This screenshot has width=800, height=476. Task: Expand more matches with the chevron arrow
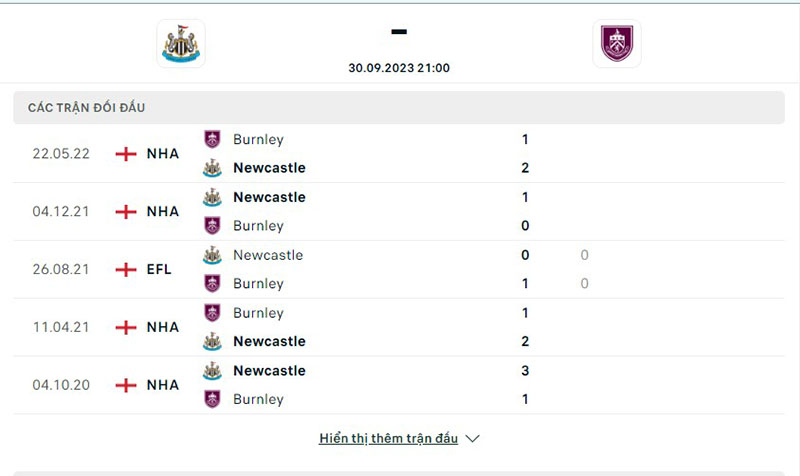click(x=473, y=438)
